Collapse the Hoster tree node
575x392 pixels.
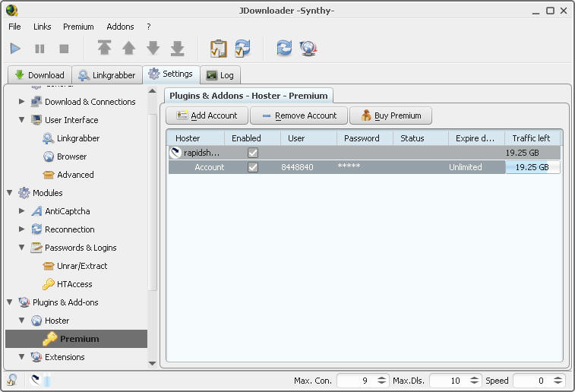coord(21,321)
